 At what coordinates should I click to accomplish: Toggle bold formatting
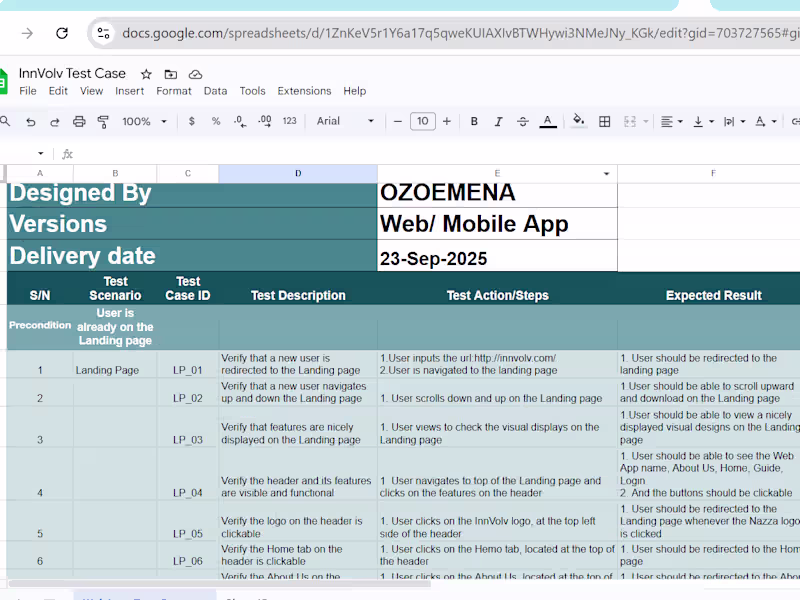click(473, 121)
